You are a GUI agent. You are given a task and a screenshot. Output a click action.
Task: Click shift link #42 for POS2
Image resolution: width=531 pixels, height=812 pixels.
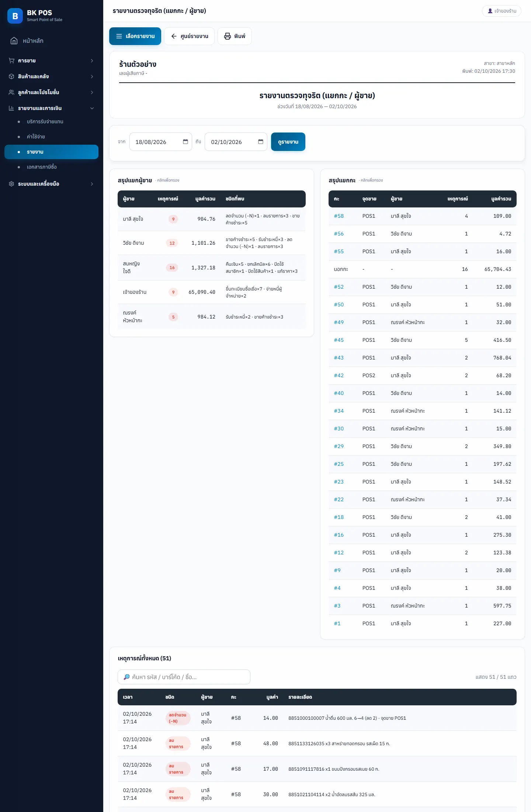339,375
